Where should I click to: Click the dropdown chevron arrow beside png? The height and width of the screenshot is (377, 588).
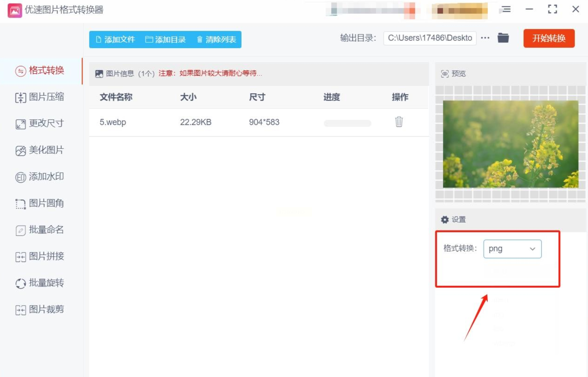point(532,249)
